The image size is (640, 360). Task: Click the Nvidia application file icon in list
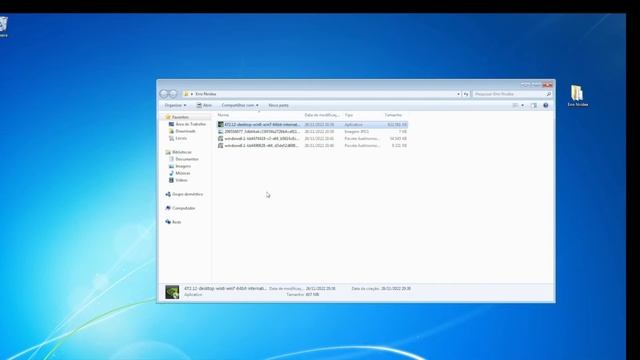(220, 124)
